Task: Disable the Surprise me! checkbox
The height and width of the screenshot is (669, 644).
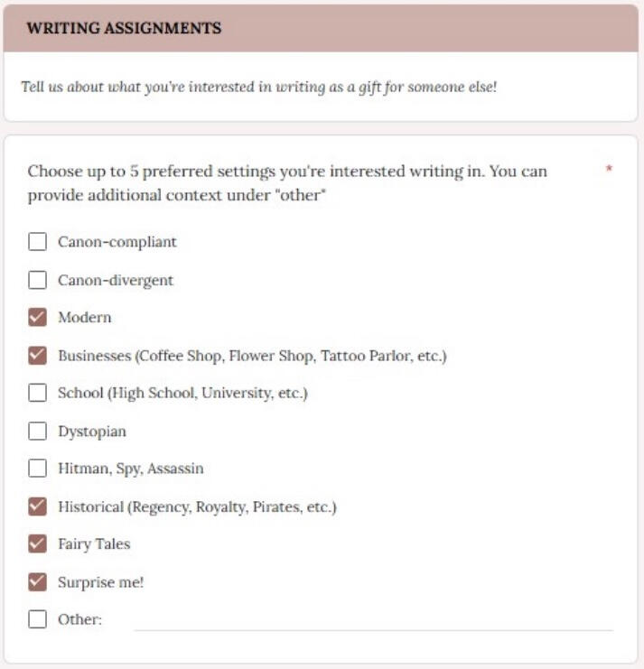Action: click(37, 581)
